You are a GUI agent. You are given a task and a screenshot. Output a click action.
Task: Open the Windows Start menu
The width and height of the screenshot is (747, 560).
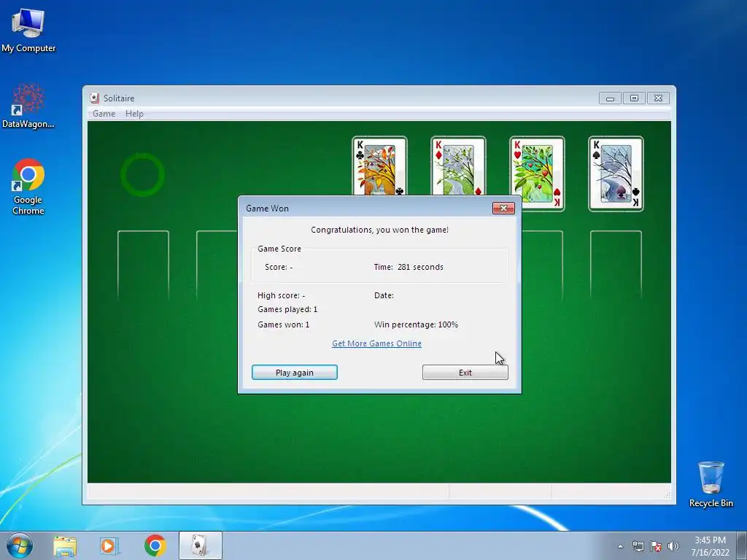click(20, 545)
